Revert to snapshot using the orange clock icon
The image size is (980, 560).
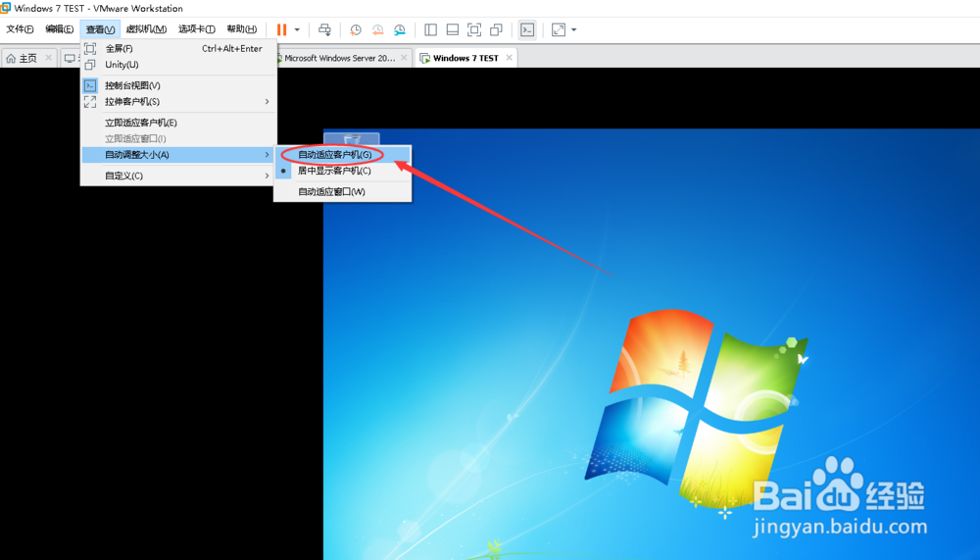[377, 29]
